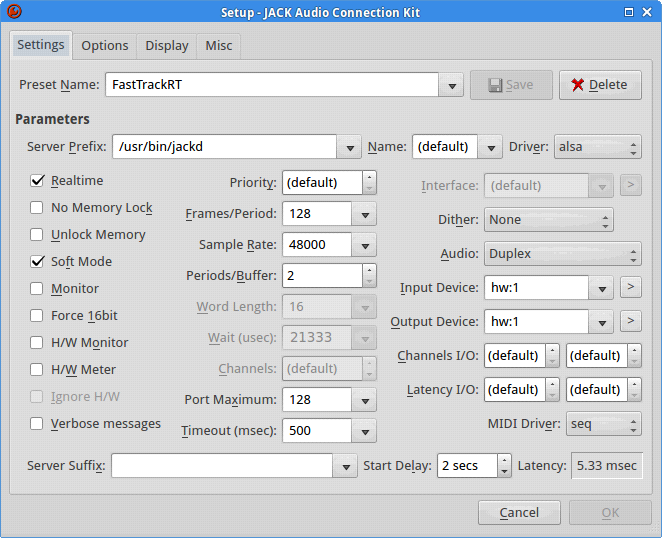The height and width of the screenshot is (538, 662).
Task: Click the Port Maximum 128 field
Action: tap(317, 400)
